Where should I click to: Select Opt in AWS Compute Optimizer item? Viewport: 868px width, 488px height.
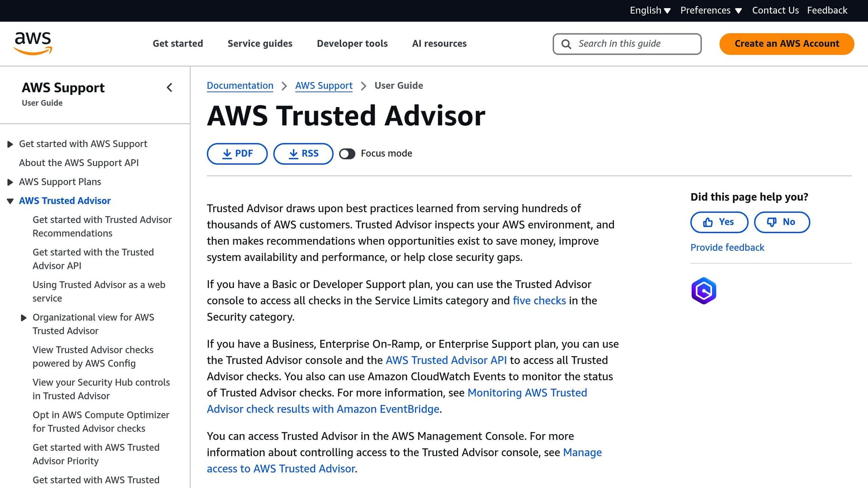[x=101, y=422]
